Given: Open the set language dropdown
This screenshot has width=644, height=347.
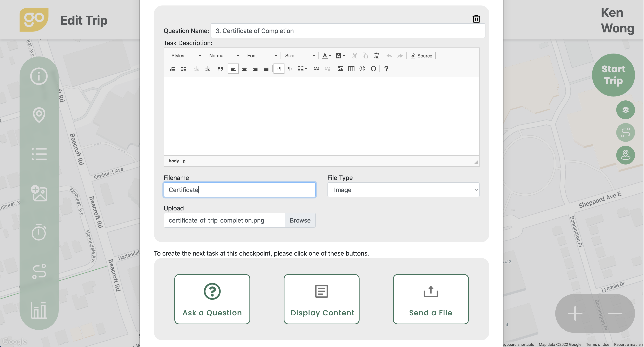Looking at the screenshot, I should (302, 69).
